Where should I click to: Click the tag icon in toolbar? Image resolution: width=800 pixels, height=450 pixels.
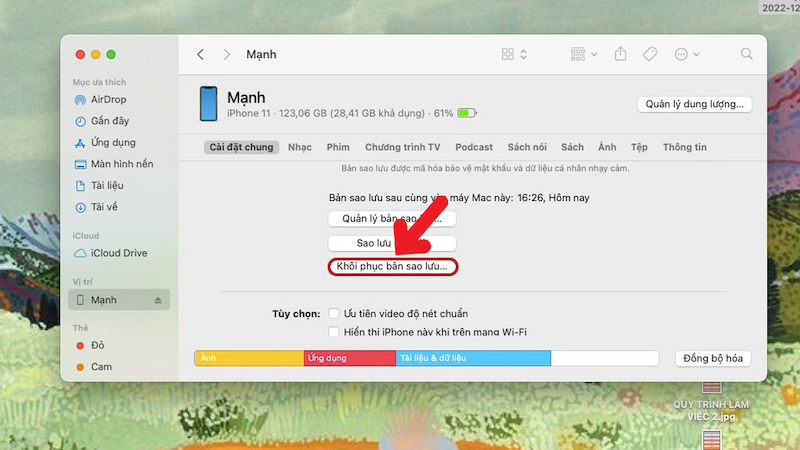click(649, 54)
